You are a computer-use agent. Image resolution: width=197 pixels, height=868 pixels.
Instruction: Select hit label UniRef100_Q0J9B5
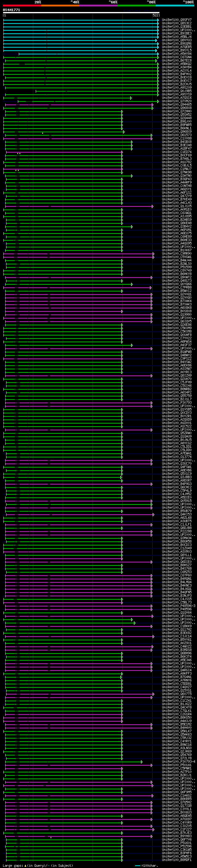pyautogui.click(x=177, y=91)
